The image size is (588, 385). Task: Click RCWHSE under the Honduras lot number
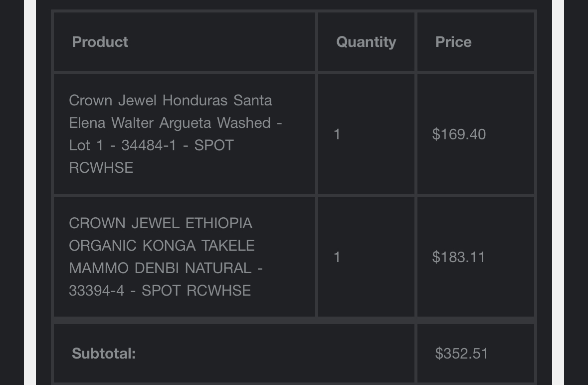click(101, 168)
